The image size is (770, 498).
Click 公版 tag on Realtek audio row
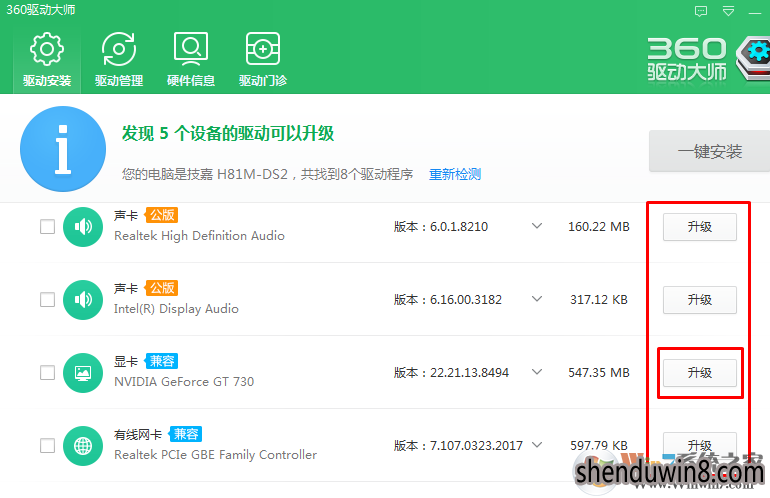pos(162,215)
